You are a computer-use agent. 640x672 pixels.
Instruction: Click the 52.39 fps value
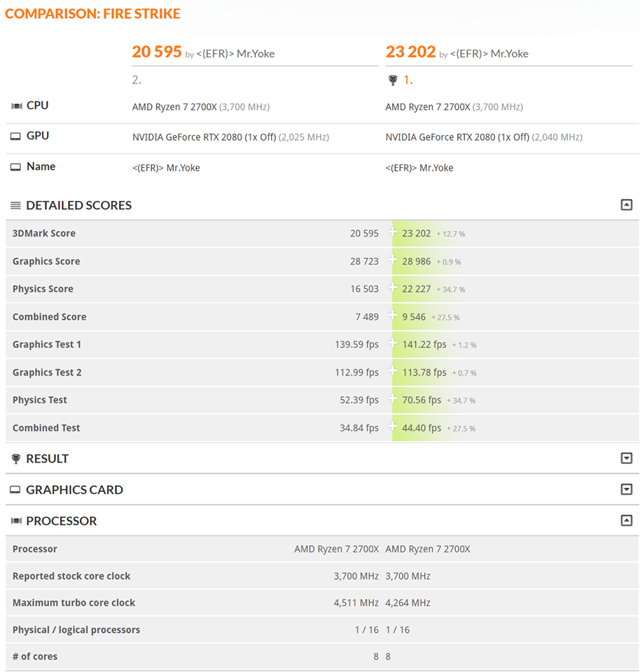pos(359,400)
